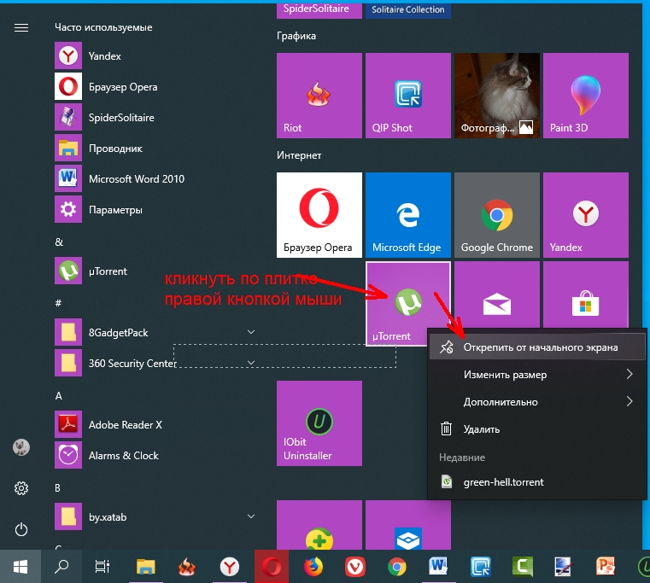Open the IObit Uninstaller tile
The width and height of the screenshot is (650, 583).
pos(319,423)
